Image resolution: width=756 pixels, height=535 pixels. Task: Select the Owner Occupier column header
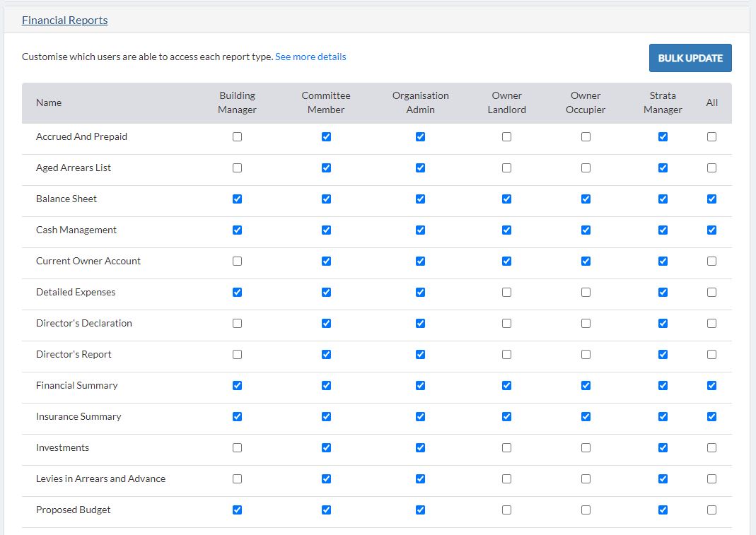[586, 102]
